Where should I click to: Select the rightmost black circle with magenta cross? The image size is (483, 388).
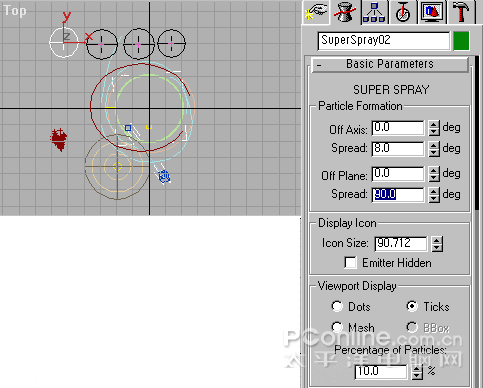[171, 43]
